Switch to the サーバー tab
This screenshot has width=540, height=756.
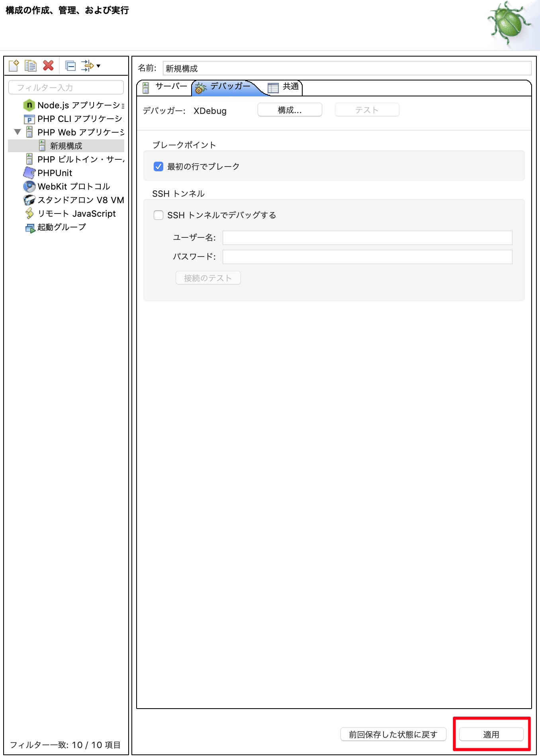click(x=165, y=87)
